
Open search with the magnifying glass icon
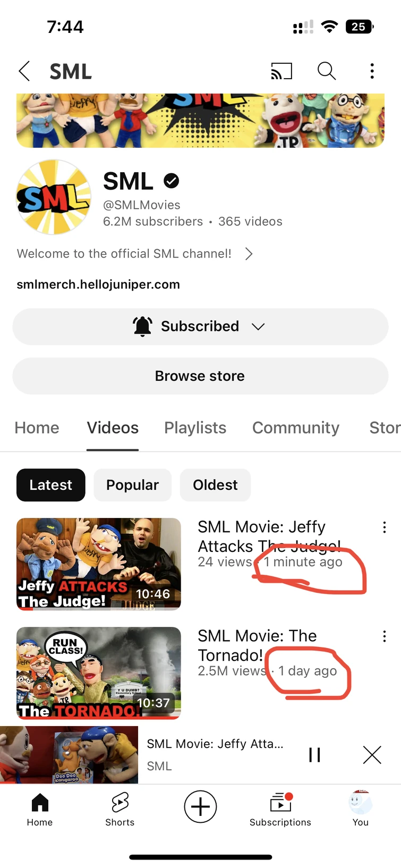click(x=327, y=71)
